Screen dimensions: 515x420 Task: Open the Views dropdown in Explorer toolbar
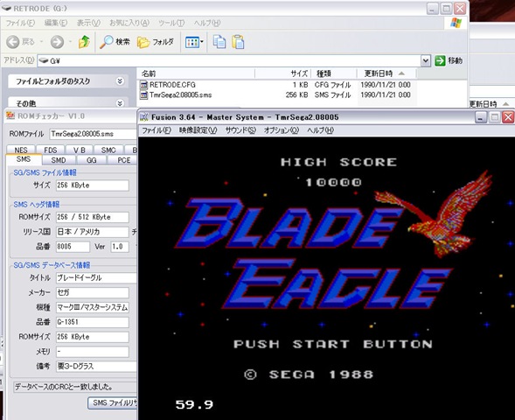(x=194, y=42)
